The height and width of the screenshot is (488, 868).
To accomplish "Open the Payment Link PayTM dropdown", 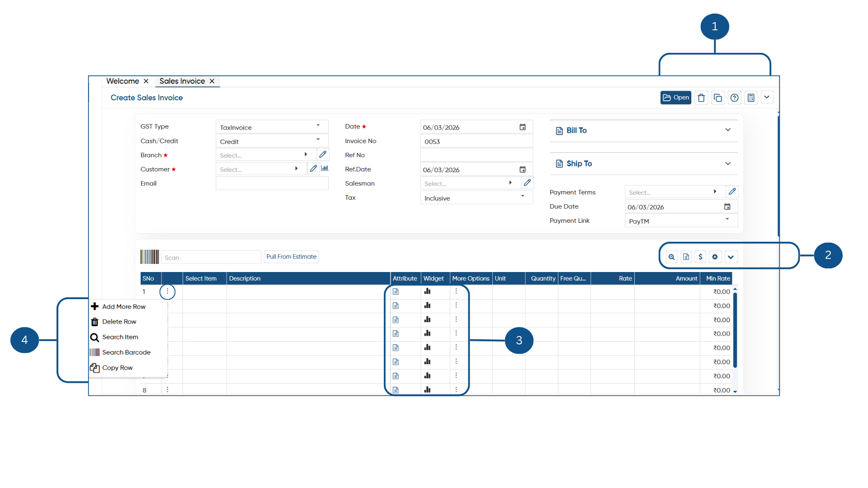I will pyautogui.click(x=681, y=221).
